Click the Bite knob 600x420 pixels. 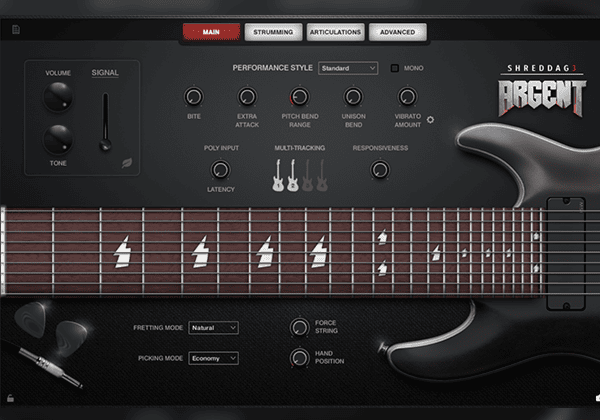coord(194,97)
